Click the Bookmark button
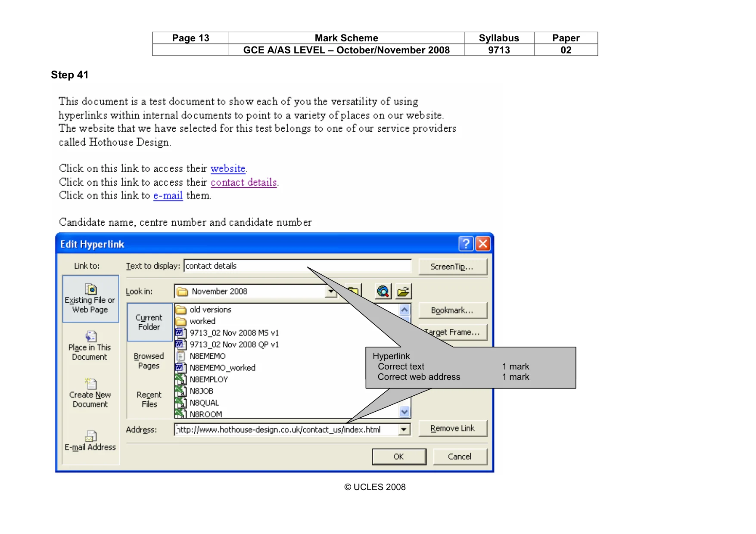756x534 pixels. click(x=452, y=310)
